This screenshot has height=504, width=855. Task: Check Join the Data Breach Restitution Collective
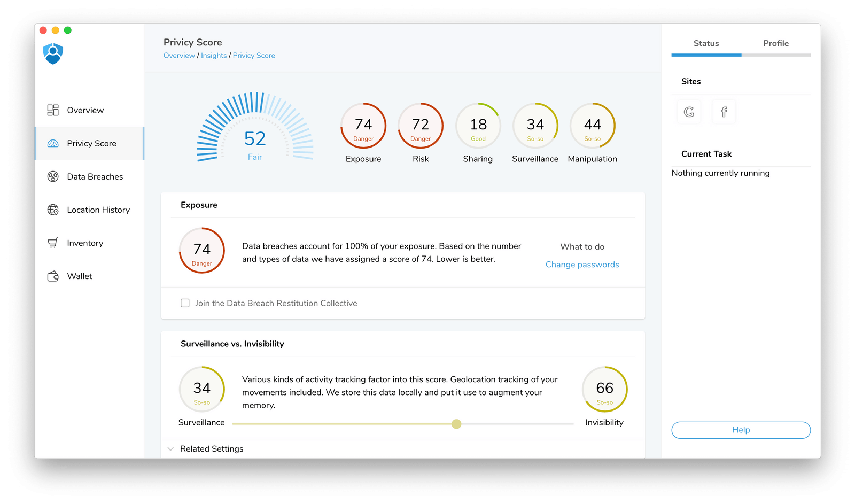coord(185,303)
